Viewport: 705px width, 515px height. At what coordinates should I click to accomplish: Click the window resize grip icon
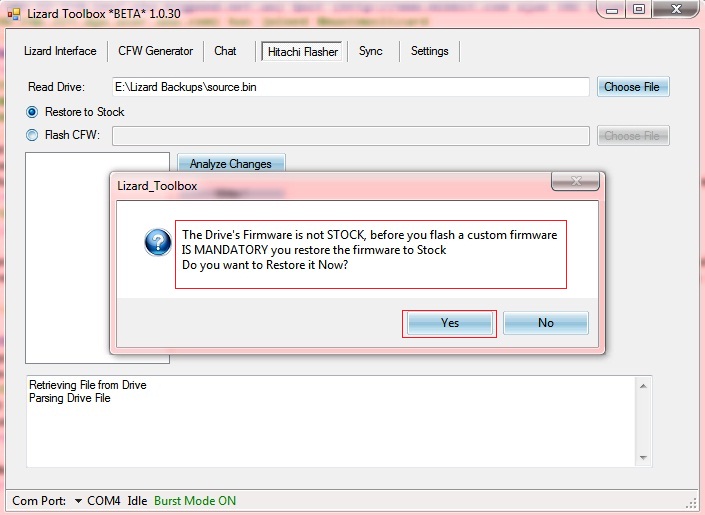point(691,504)
